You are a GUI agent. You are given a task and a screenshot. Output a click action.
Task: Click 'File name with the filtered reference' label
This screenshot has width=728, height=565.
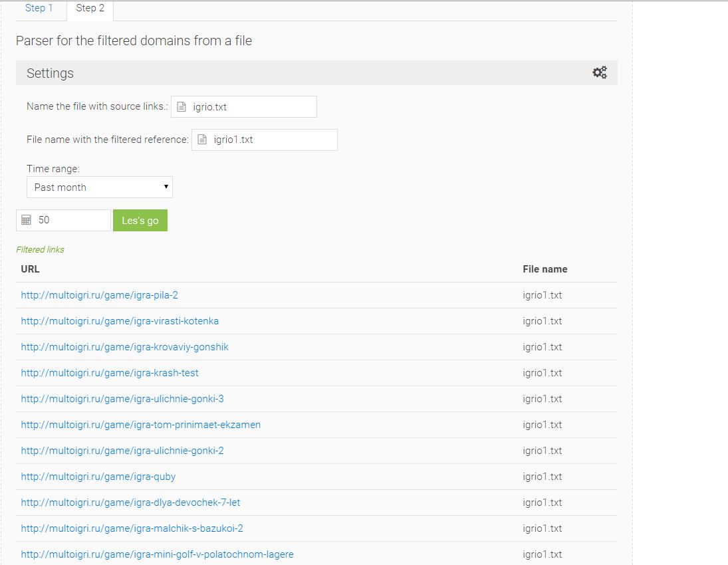point(108,140)
